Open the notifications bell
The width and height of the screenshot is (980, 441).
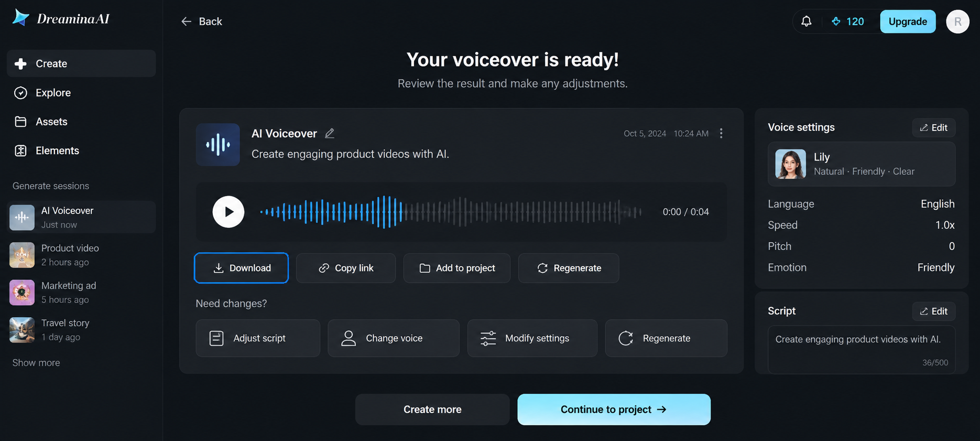coord(806,21)
